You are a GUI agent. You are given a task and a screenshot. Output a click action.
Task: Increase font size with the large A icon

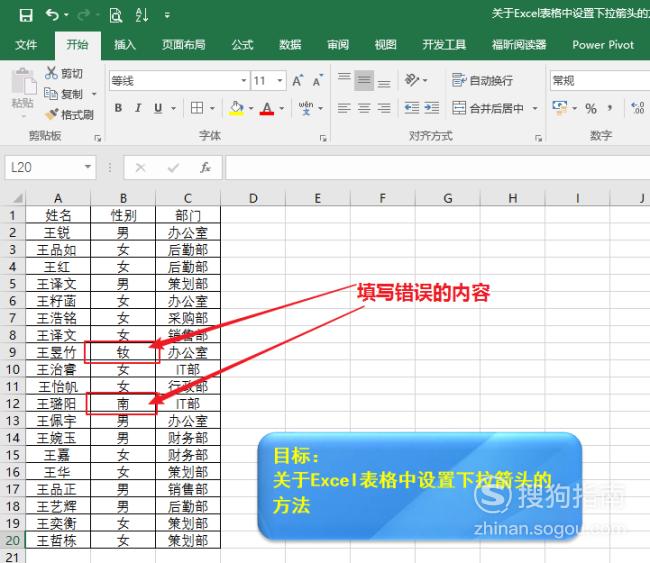click(x=298, y=80)
